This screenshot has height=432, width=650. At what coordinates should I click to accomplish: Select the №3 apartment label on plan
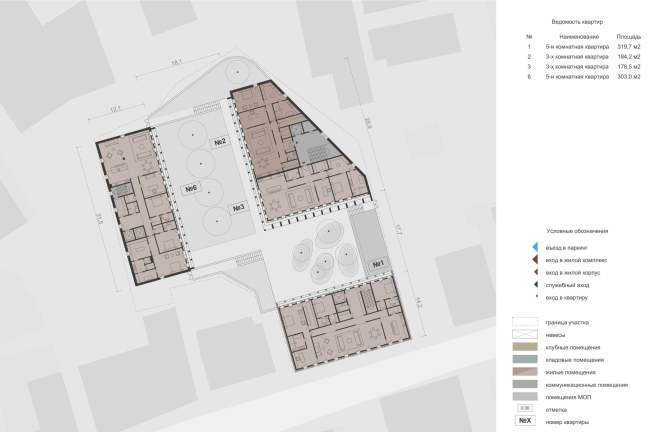238,207
